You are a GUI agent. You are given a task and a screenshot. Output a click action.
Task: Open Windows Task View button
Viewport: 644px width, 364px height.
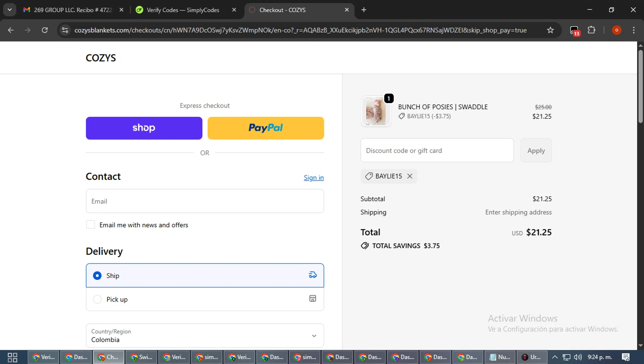click(12, 357)
